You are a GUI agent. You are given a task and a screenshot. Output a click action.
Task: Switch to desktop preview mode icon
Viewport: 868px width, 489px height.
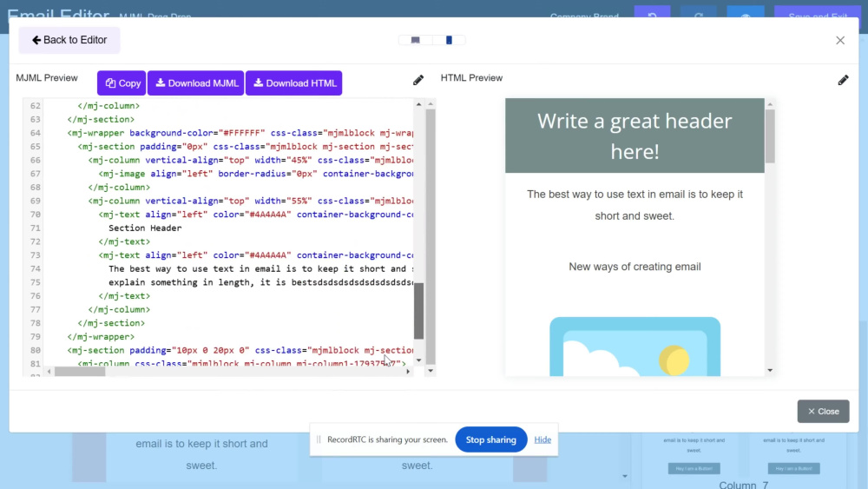point(415,40)
